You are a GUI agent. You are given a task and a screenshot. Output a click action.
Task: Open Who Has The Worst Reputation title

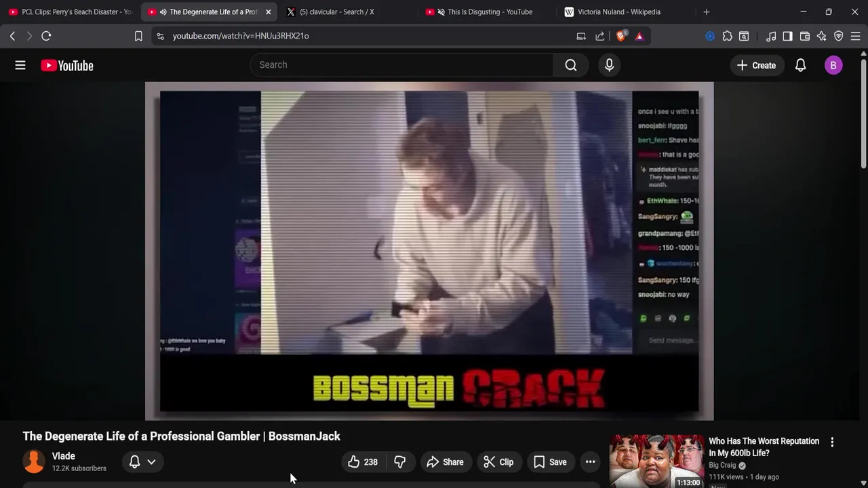(764, 447)
